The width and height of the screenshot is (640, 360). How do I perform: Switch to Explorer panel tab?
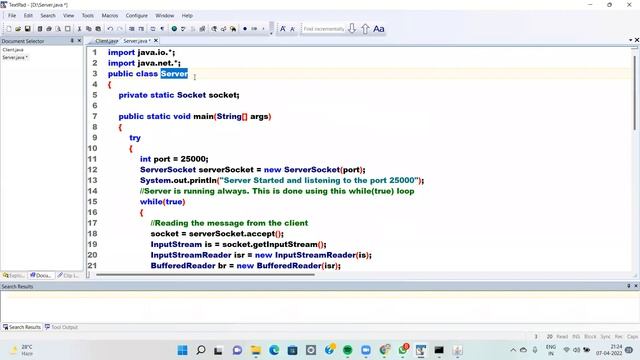(x=13, y=276)
